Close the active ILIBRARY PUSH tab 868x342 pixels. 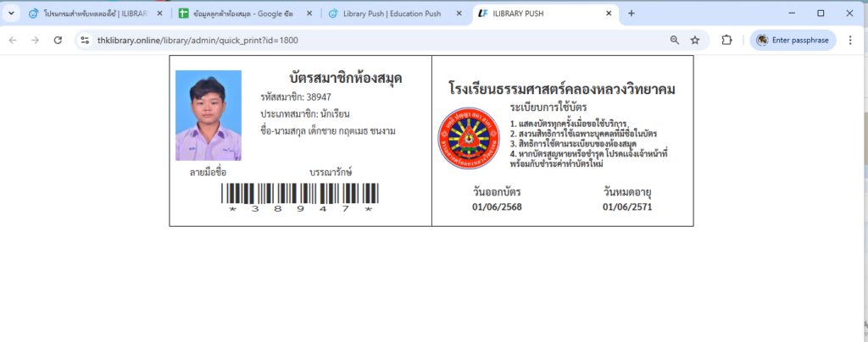click(609, 14)
